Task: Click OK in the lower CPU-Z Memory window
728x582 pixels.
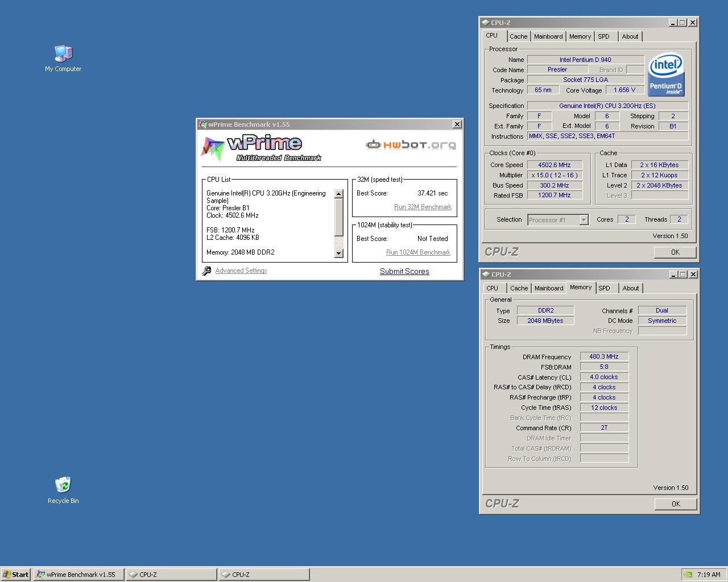Action: tap(676, 504)
